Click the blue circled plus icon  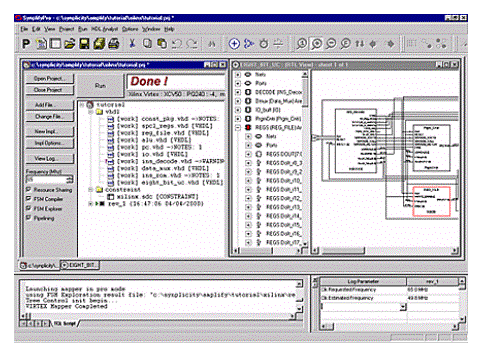coord(234,44)
